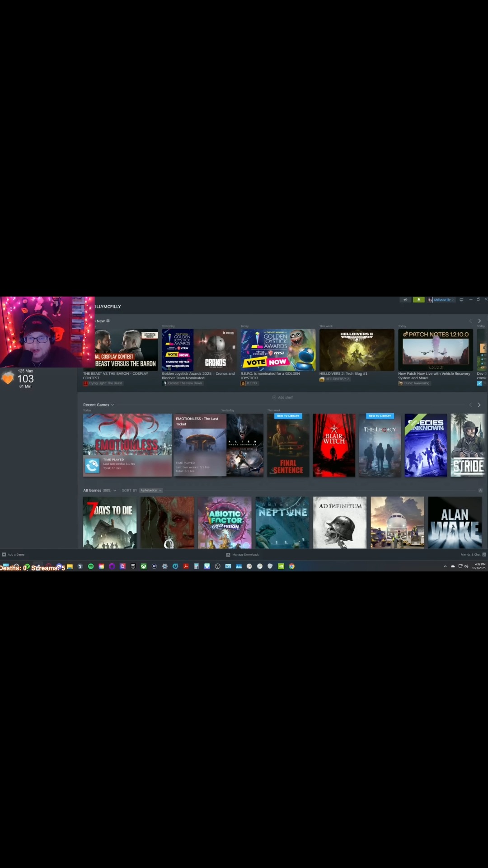Open File Explorer from the taskbar
Screen dimensions: 488x868
point(70,566)
